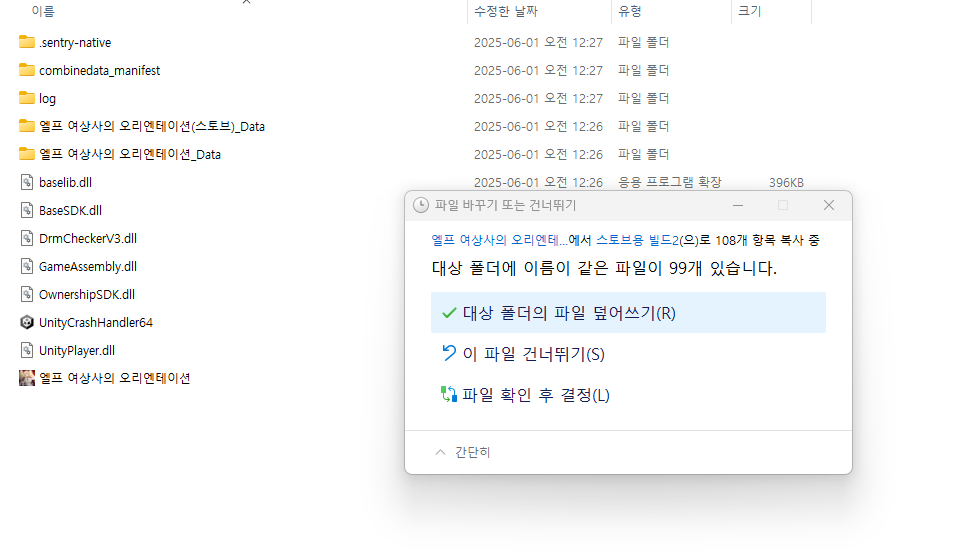Click the 엘프 여상사의 오리엔테이션(스토브)_Data folder icon
980x553 pixels.
pos(26,126)
